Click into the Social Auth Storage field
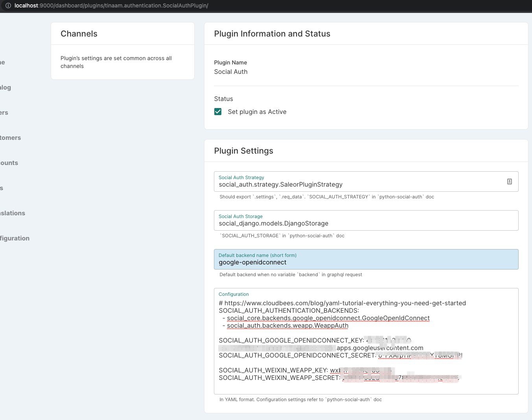This screenshot has height=420, width=532. [x=354, y=224]
